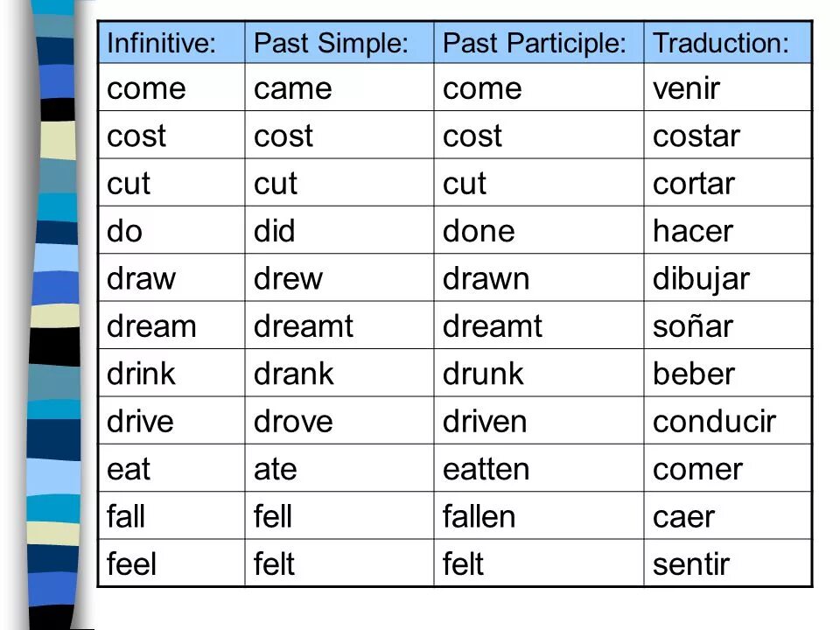The height and width of the screenshot is (630, 840).
Task: Click the "did" past simple cell
Action: pos(274,232)
